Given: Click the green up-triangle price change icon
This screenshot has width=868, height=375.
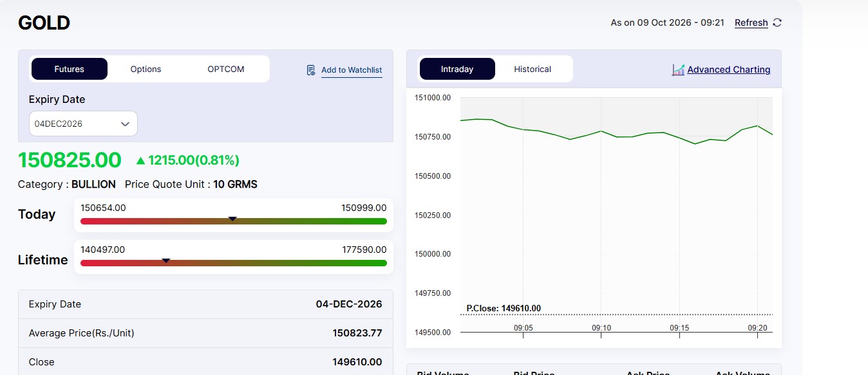Looking at the screenshot, I should point(141,160).
